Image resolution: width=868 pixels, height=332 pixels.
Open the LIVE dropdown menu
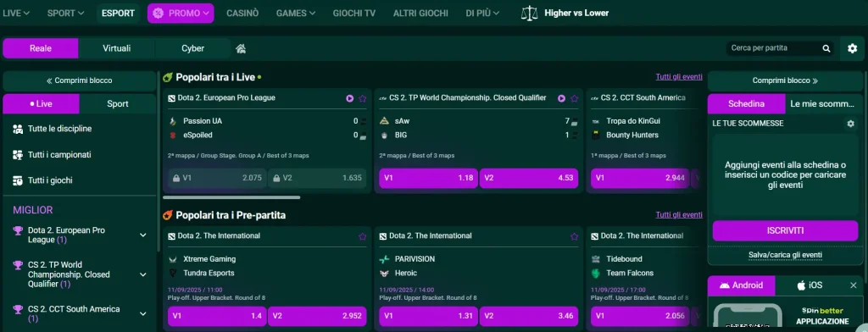17,14
